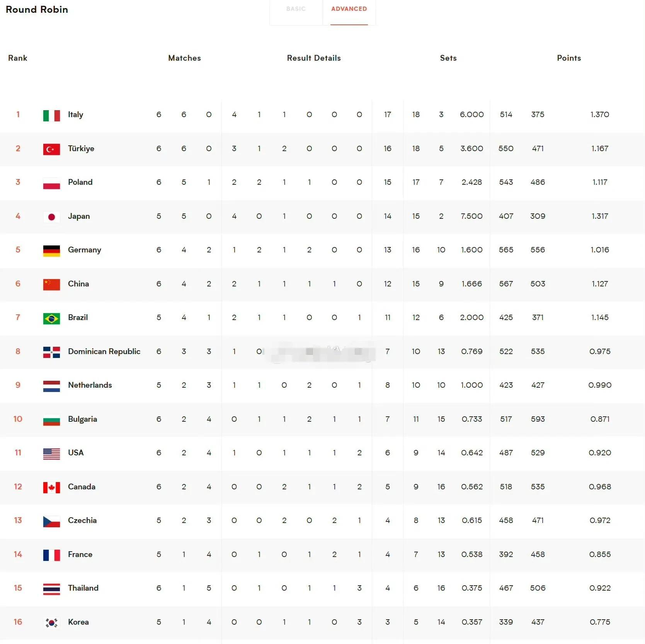Switch to the BASIC tab

(x=296, y=9)
